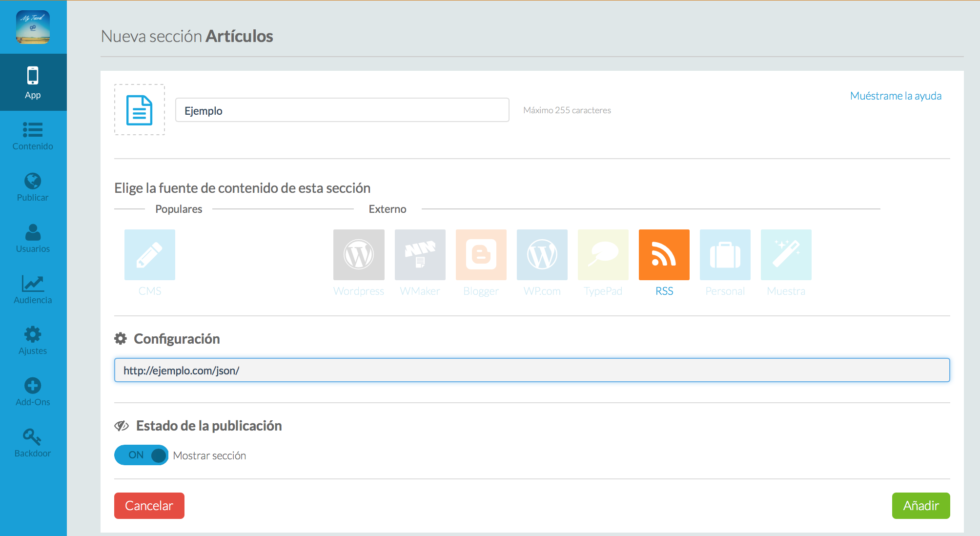Choose the WP.com source icon

point(542,255)
